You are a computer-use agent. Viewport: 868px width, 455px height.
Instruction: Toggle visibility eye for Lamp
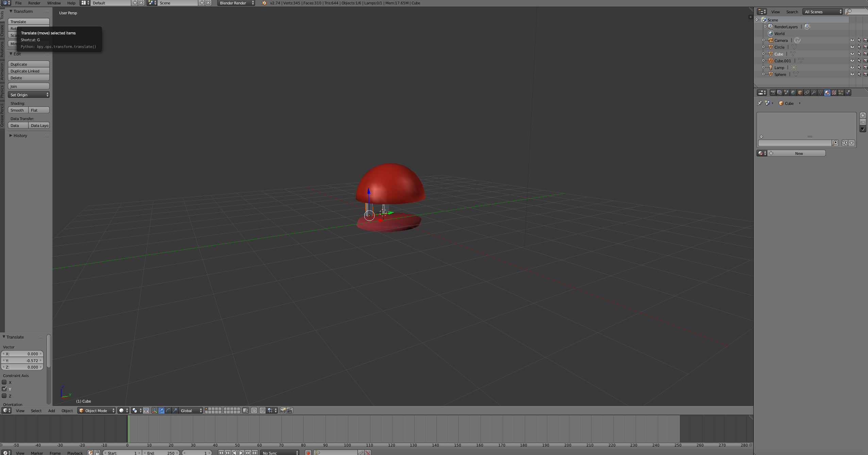852,67
